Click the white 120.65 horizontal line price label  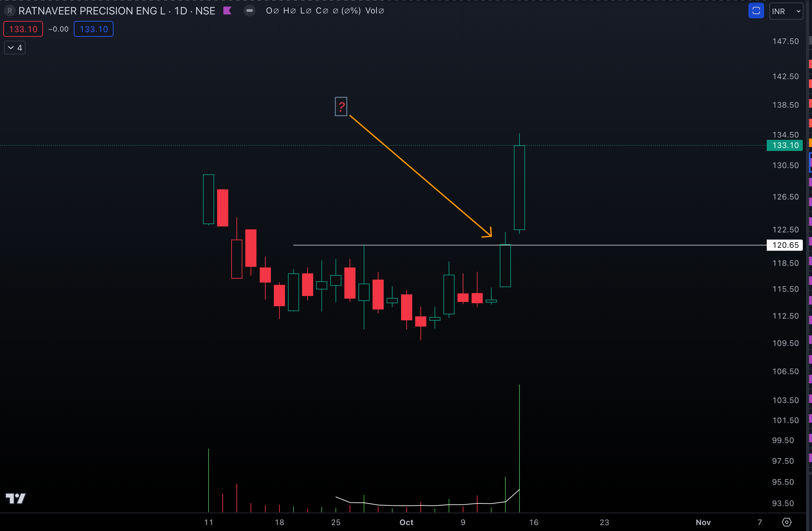(x=784, y=245)
